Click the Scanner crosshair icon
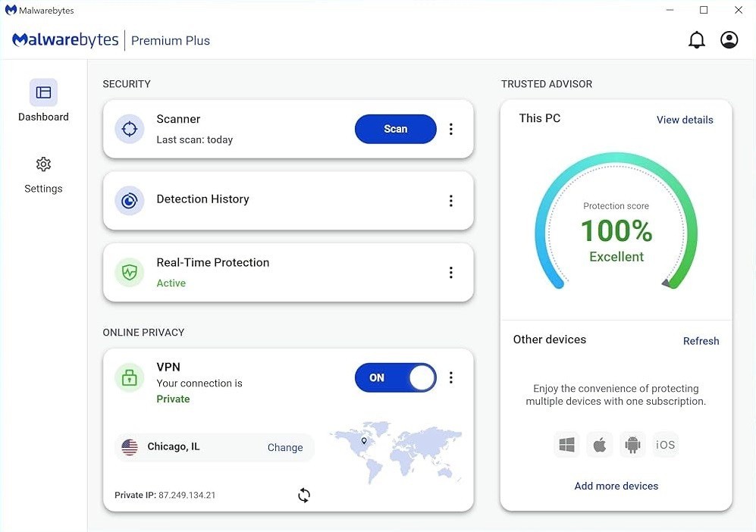This screenshot has height=532, width=756. click(129, 129)
